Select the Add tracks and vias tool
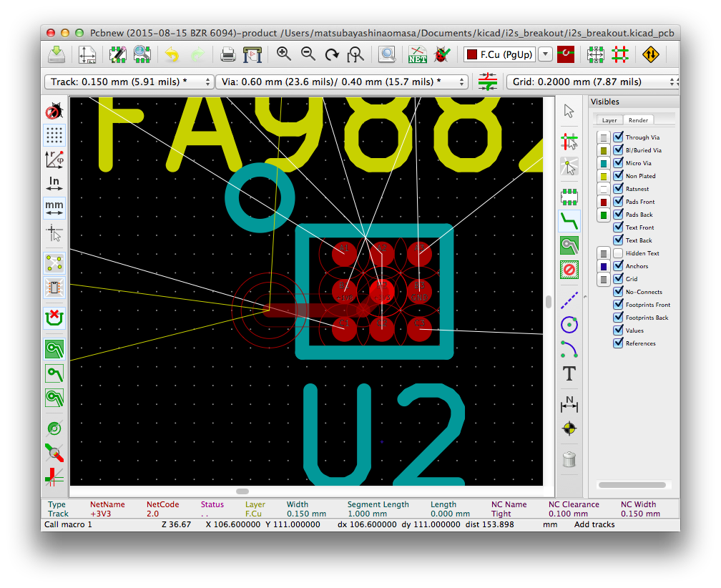This screenshot has height=588, width=721. (569, 222)
